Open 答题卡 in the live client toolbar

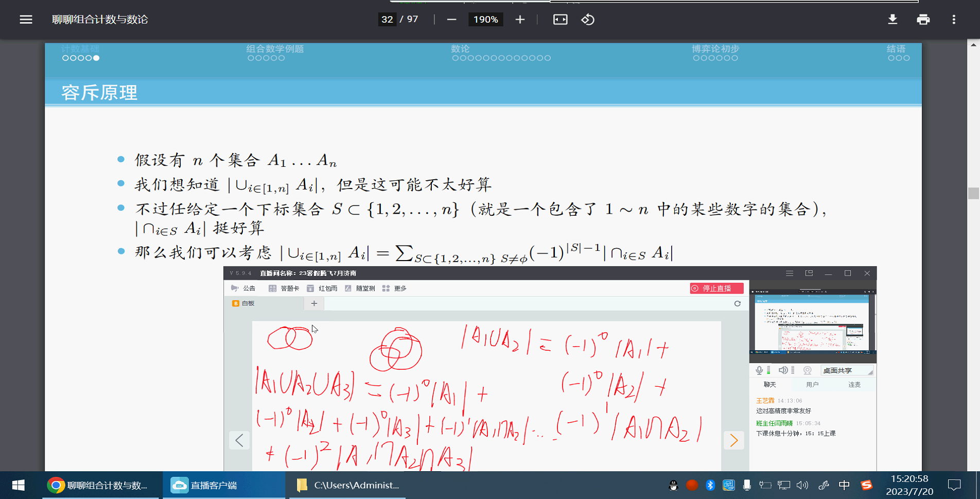click(284, 288)
